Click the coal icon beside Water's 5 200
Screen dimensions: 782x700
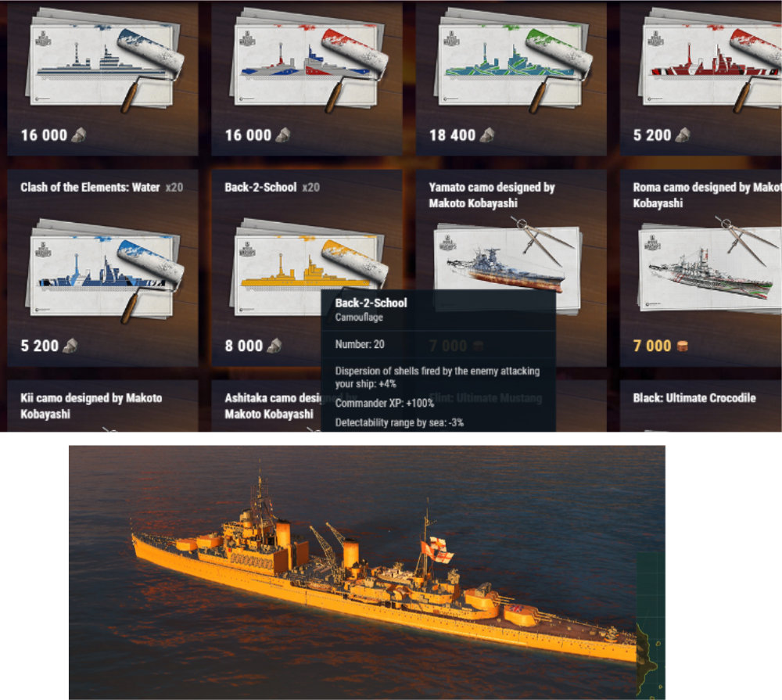(x=70, y=346)
